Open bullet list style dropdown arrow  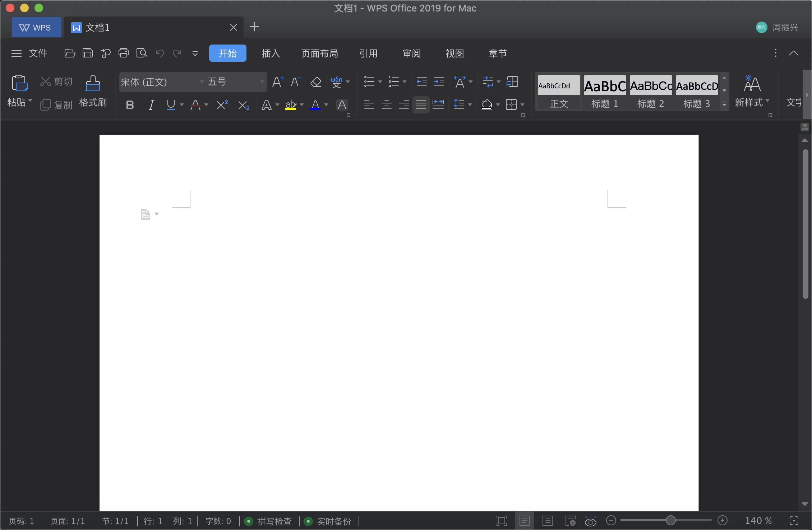point(380,82)
